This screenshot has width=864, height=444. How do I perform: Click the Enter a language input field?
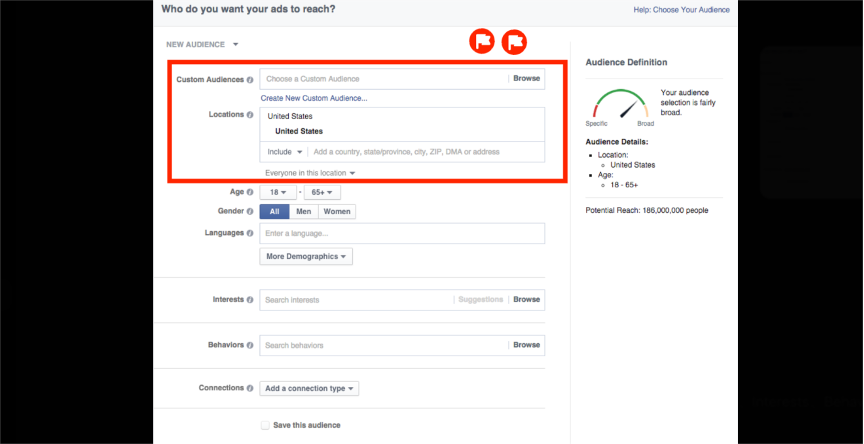click(402, 233)
